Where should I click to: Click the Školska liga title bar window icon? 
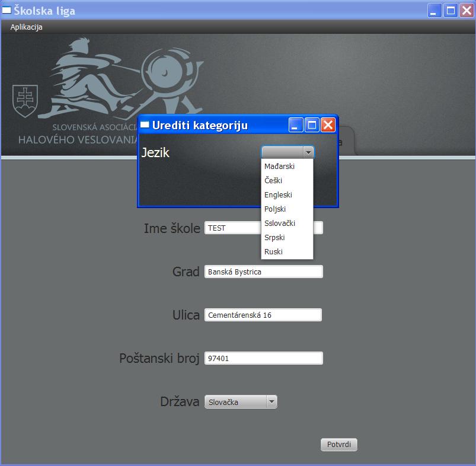click(7, 11)
